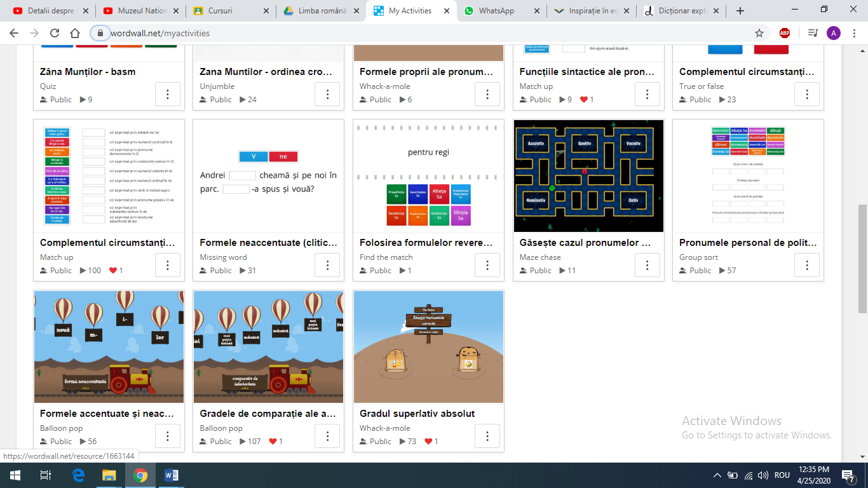Open options menu for Zâna Munților - basm
The width and height of the screenshot is (868, 488).
click(x=168, y=94)
